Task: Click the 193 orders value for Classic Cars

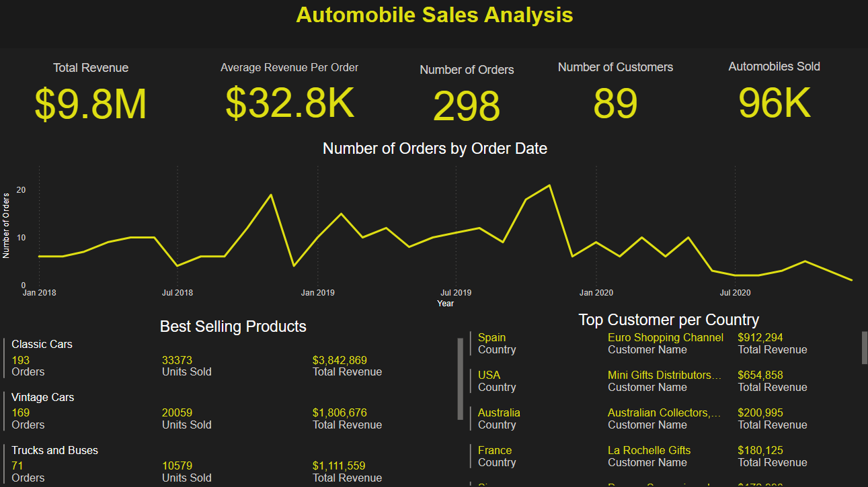Action: tap(21, 360)
